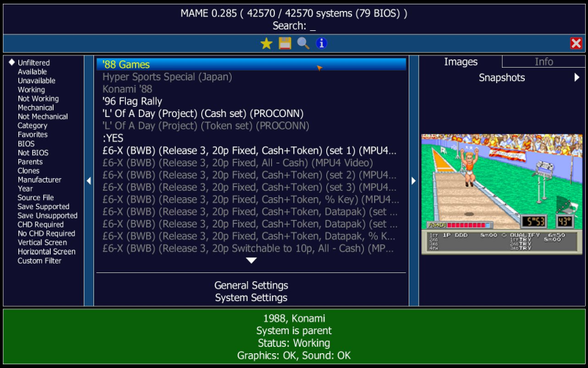
Task: Switch to the Images tab
Action: click(x=461, y=62)
